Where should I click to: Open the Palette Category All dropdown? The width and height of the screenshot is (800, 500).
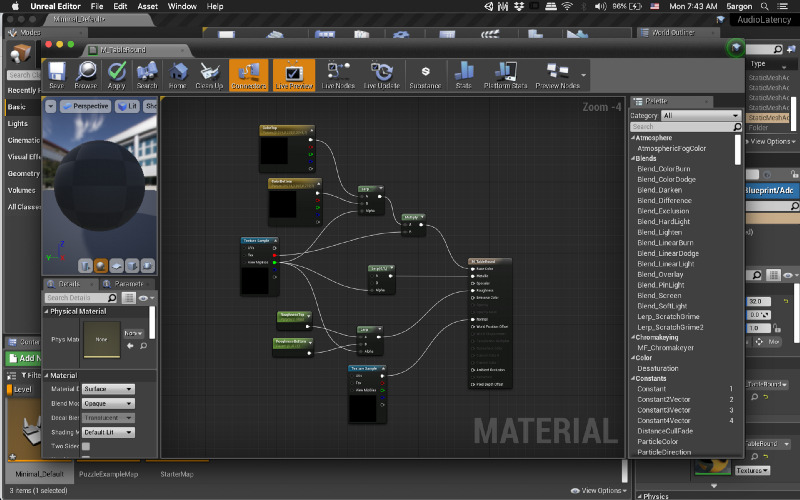point(701,115)
